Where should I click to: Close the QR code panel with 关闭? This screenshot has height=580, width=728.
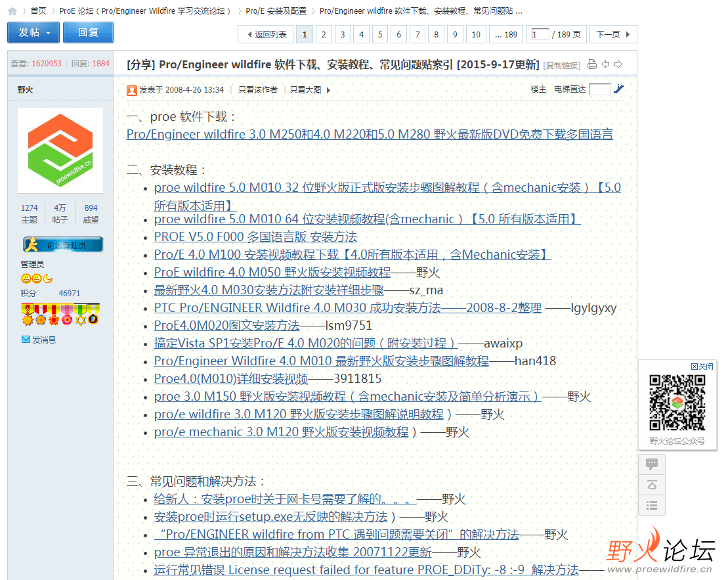(x=702, y=367)
